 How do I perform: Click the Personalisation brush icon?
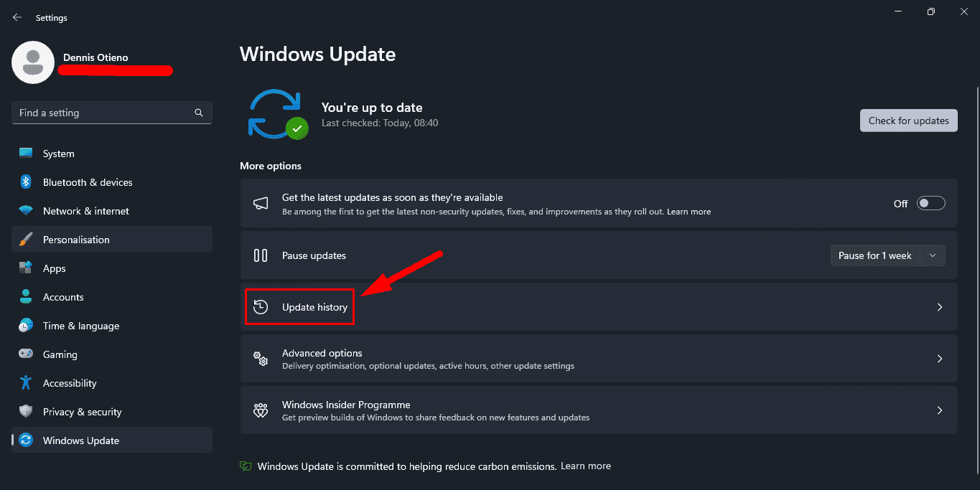[27, 239]
